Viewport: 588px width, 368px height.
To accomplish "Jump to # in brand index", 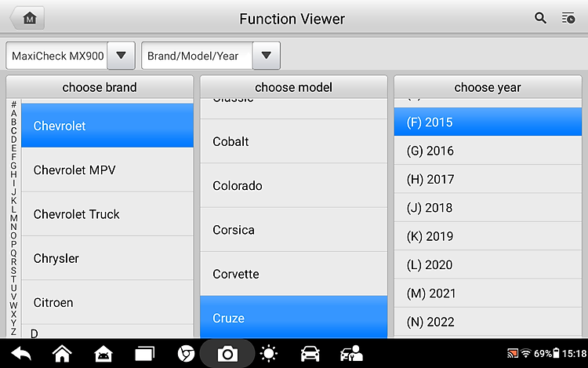I will tap(13, 104).
